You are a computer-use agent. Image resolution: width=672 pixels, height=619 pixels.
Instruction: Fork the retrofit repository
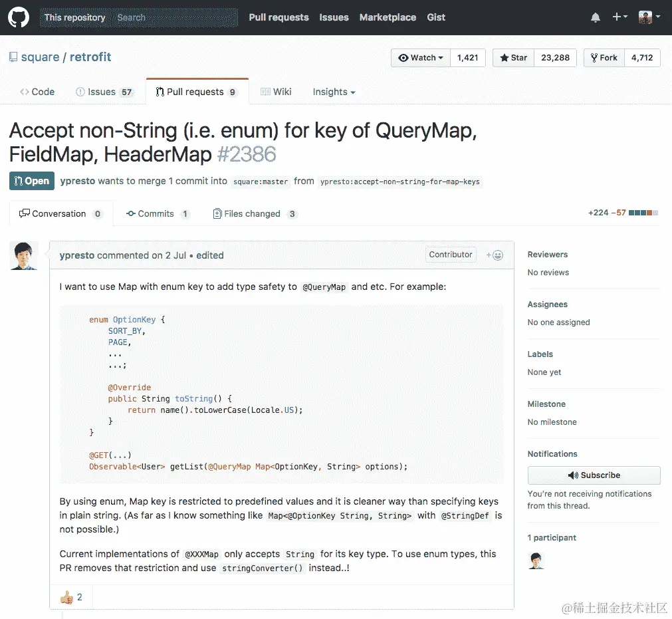pyautogui.click(x=604, y=58)
